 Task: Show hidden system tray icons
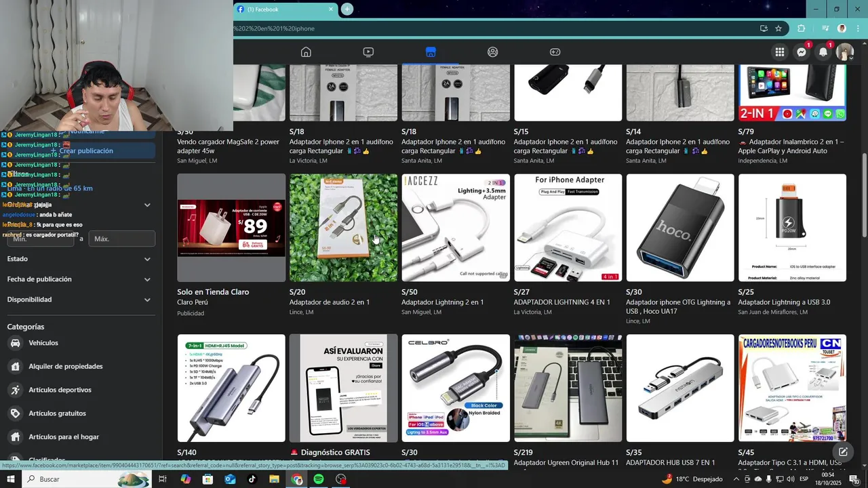pos(737,479)
